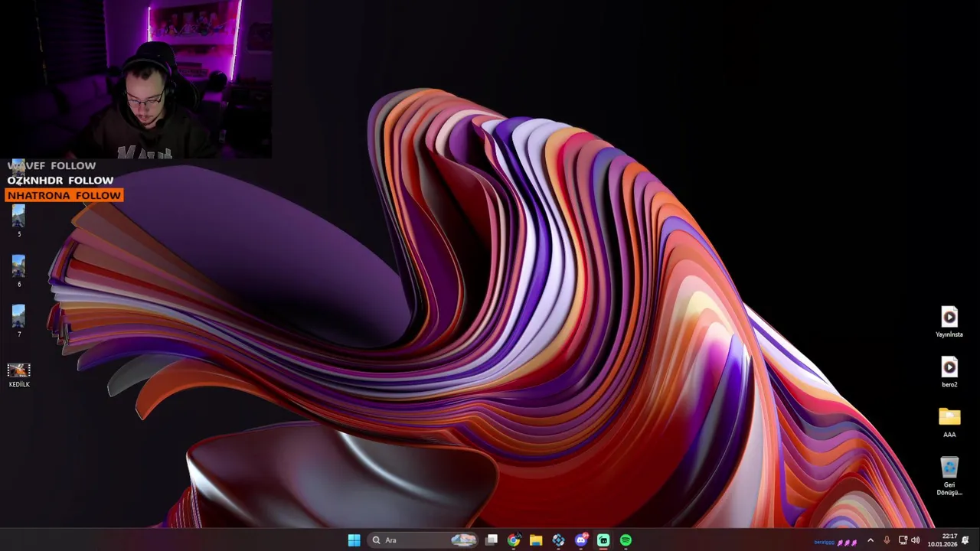
Task: Open the volume control tray icon
Action: (x=916, y=540)
